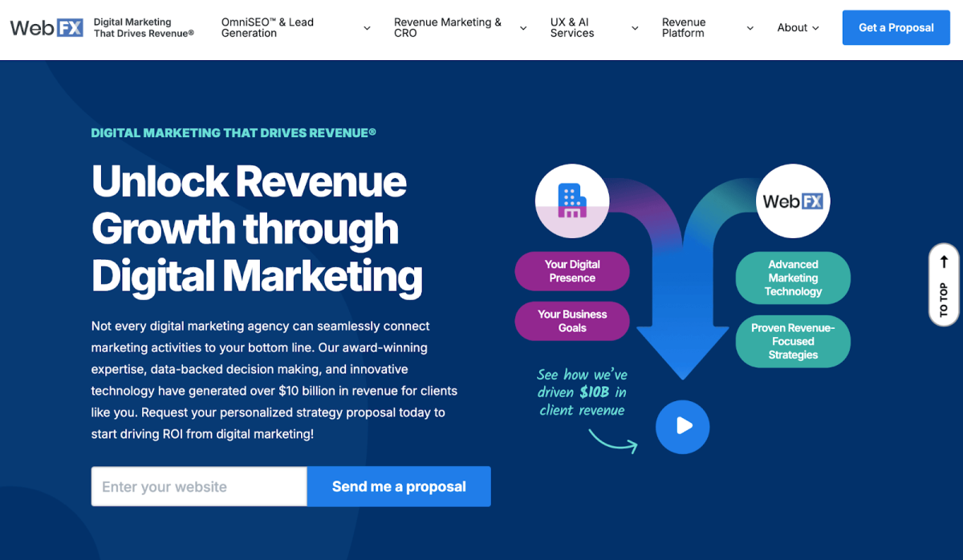This screenshot has width=963, height=560.
Task: Click Advanced Marketing Technology pill
Action: [x=793, y=278]
